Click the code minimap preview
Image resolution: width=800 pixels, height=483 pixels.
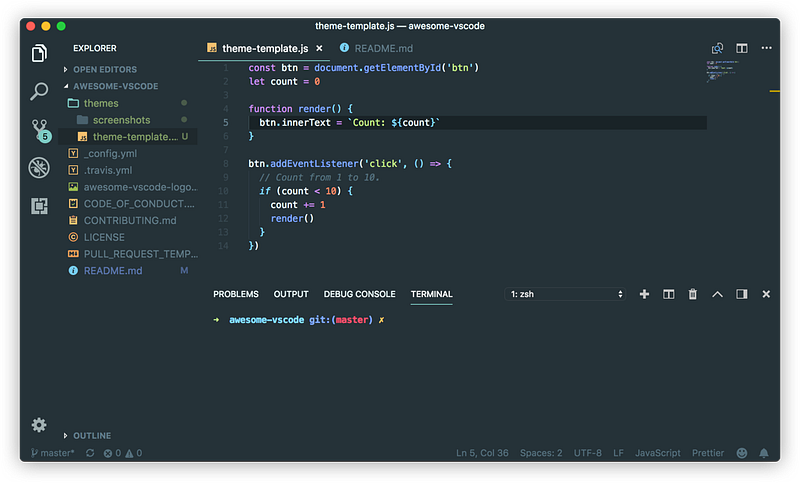722,71
